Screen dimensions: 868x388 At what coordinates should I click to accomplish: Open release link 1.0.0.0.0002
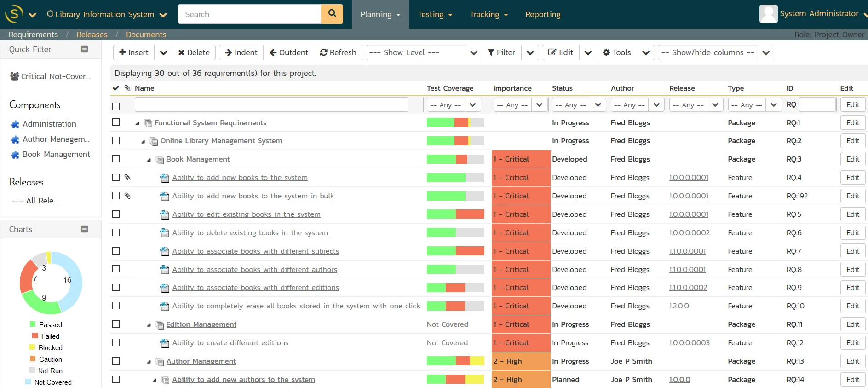689,232
